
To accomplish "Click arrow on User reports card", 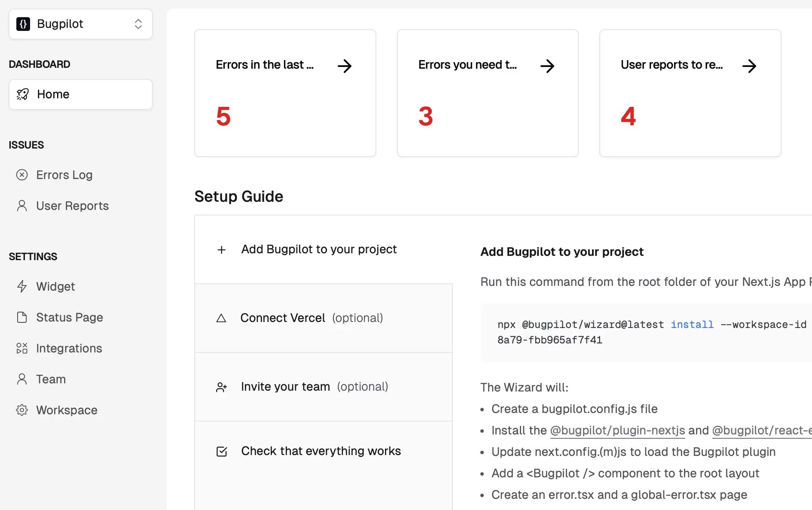I will click(749, 66).
